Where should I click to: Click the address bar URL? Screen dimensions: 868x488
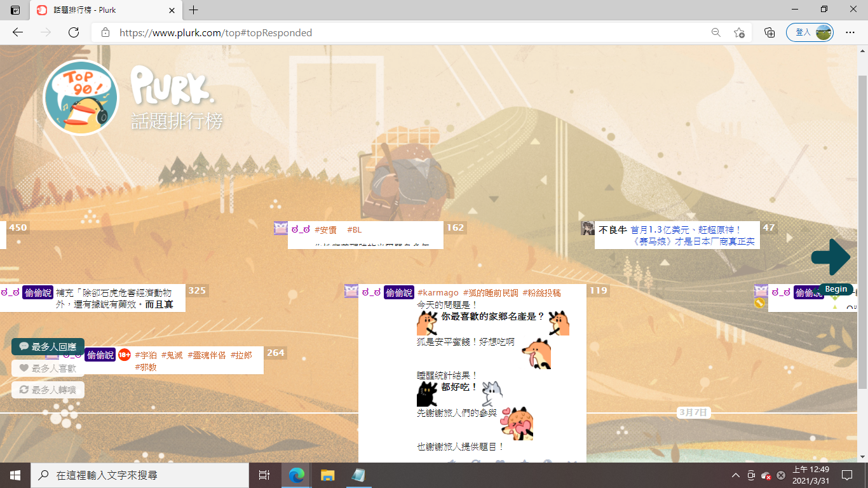tap(215, 32)
